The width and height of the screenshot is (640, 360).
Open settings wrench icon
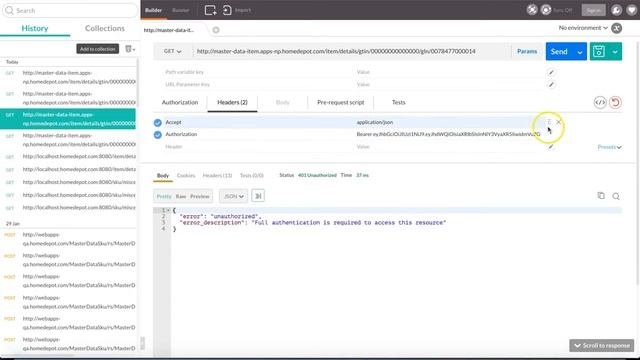coord(616,10)
